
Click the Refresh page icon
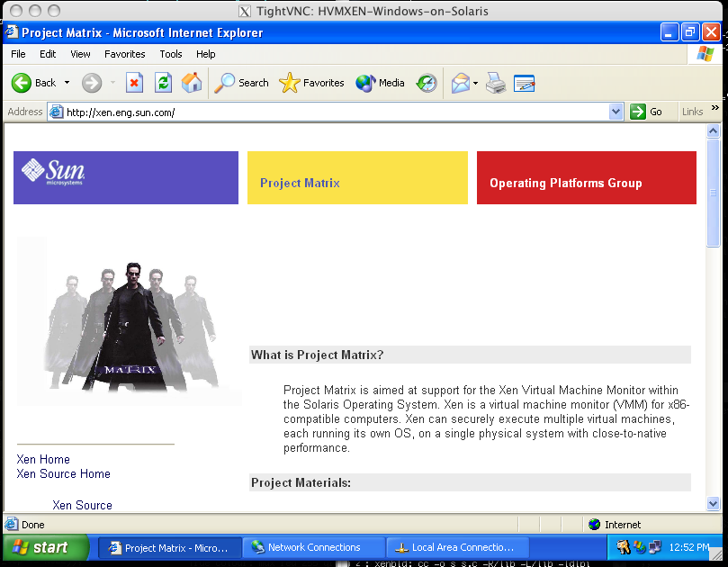163,83
